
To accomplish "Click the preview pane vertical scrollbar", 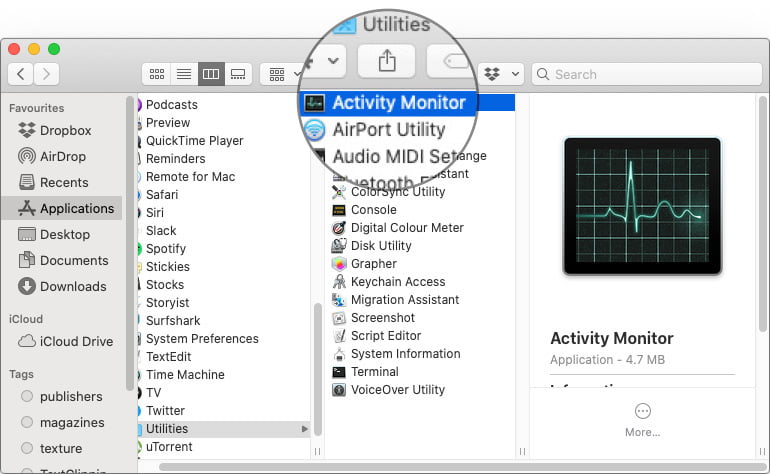I will 762,214.
